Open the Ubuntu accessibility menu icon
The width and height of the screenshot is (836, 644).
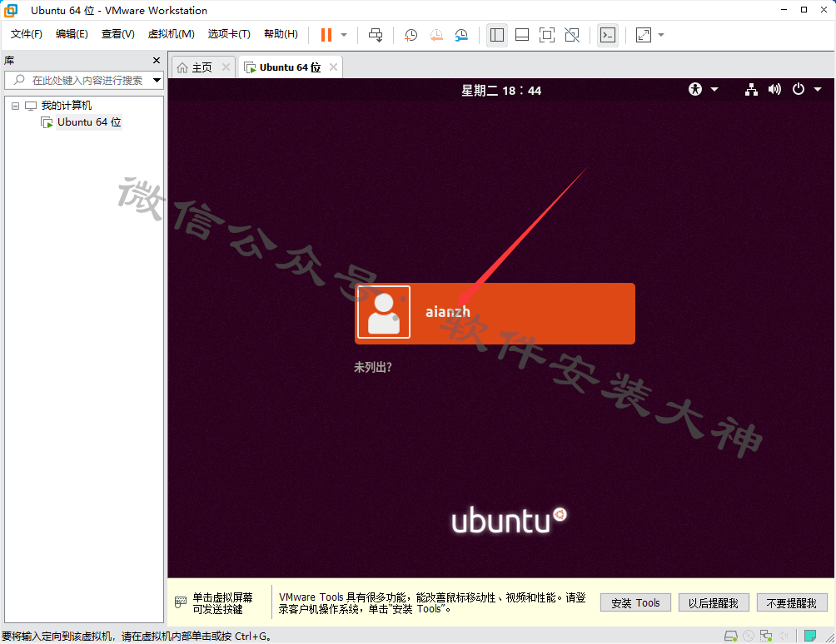pyautogui.click(x=695, y=89)
